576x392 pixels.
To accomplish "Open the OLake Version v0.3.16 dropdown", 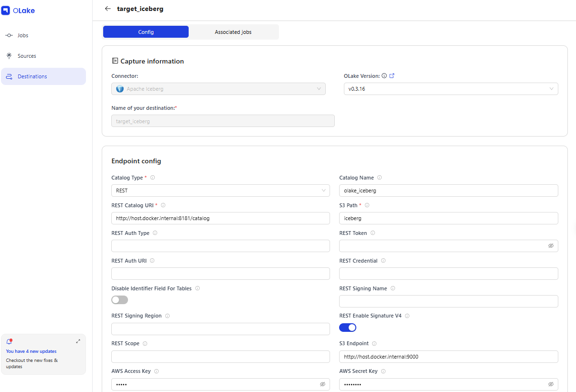I will tap(450, 89).
